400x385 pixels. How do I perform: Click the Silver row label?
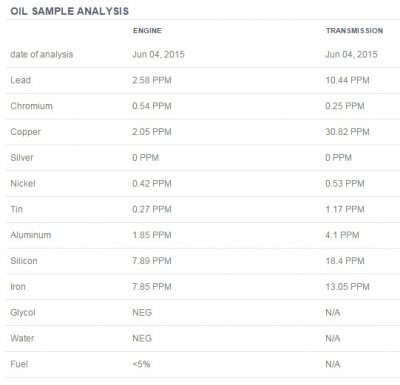(22, 158)
